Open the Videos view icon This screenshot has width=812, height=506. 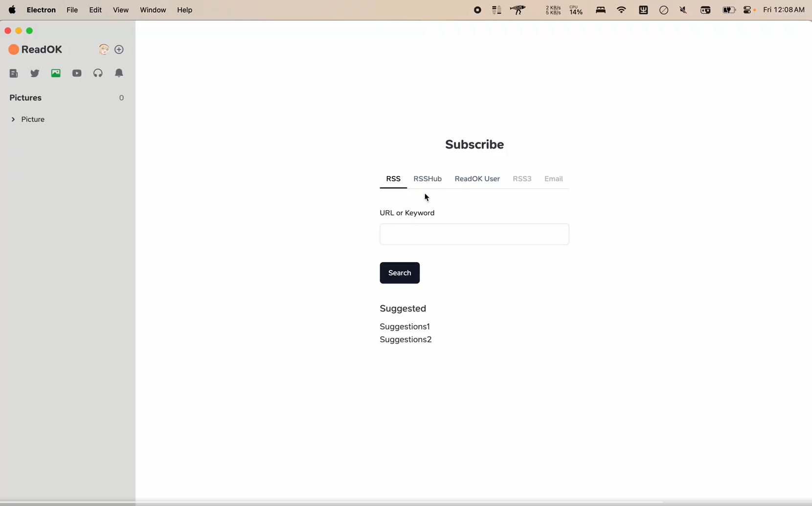coord(77,73)
